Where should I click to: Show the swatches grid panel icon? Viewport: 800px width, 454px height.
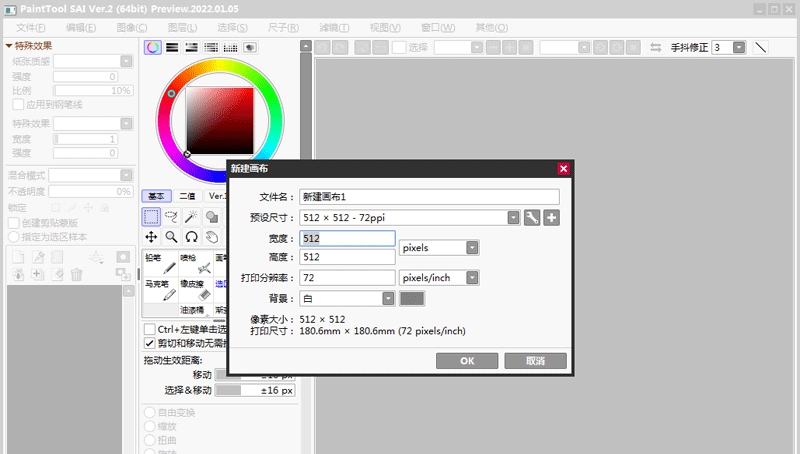pos(230,47)
